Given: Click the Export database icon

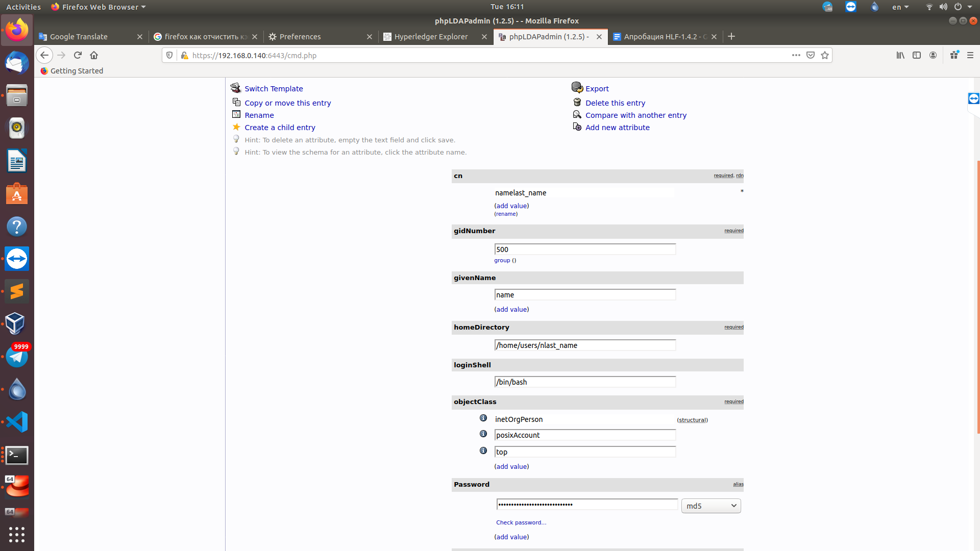Looking at the screenshot, I should click(x=577, y=87).
